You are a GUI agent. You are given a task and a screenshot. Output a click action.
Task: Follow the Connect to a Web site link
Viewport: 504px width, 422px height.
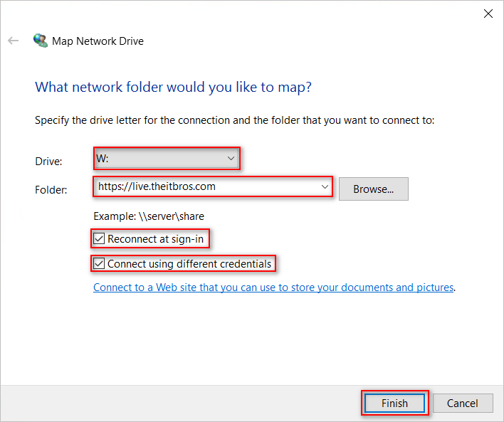pos(273,288)
